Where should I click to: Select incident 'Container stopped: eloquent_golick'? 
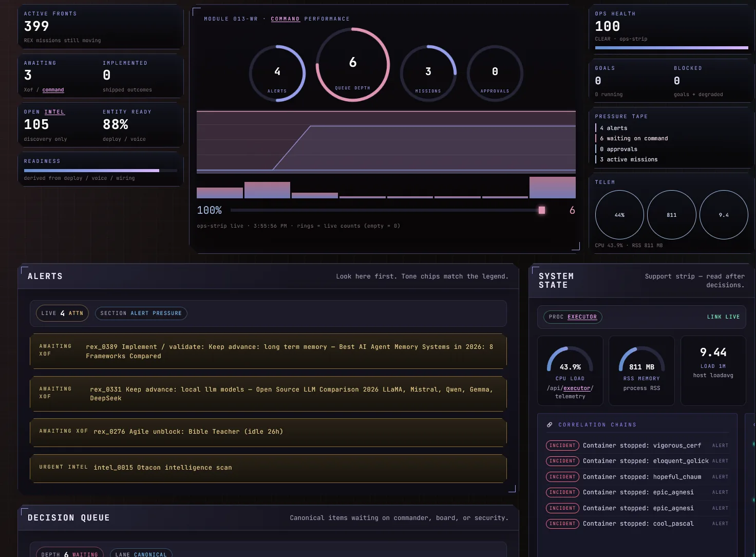pyautogui.click(x=637, y=461)
